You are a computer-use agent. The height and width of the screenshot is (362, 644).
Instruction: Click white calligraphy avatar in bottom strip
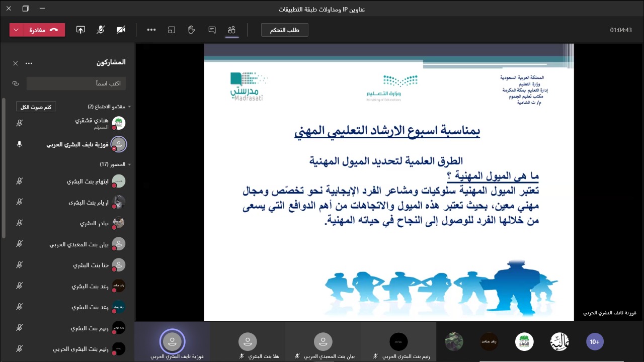[559, 342]
